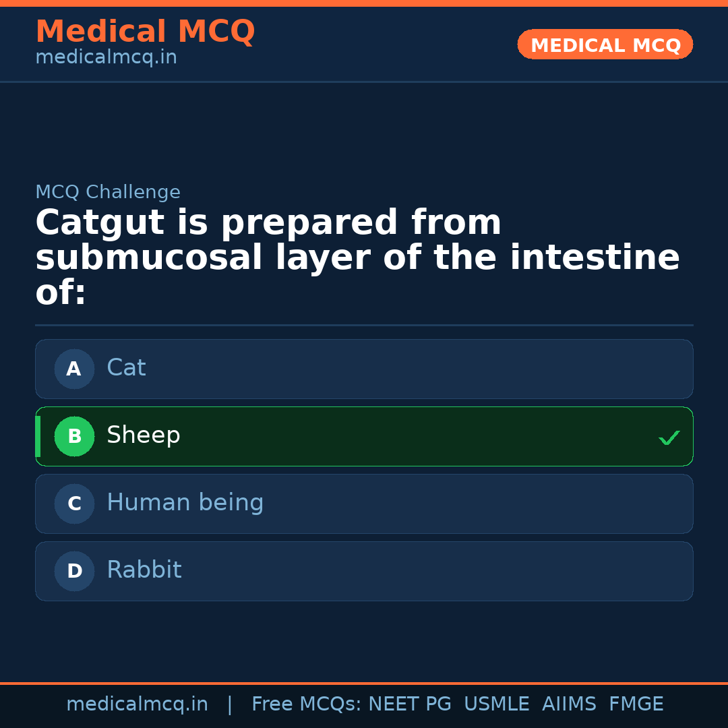Click USMLE in the footer
Image resolution: width=728 pixels, height=728 pixels.
tap(496, 704)
